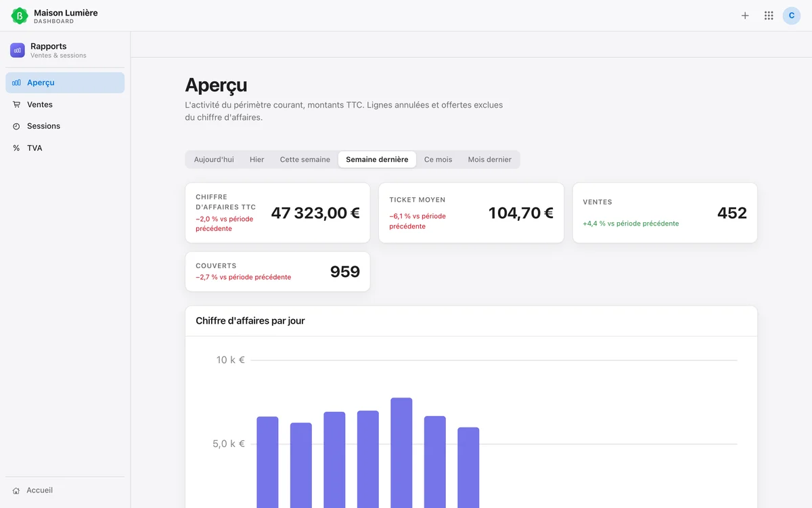
Task: Click the green Maison Lumière logo icon
Action: 20,16
